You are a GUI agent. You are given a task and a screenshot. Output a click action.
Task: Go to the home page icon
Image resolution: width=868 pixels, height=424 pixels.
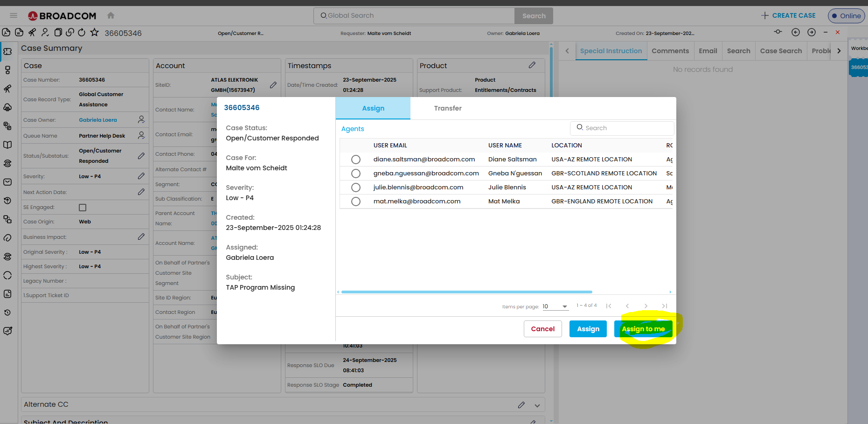coord(111,15)
